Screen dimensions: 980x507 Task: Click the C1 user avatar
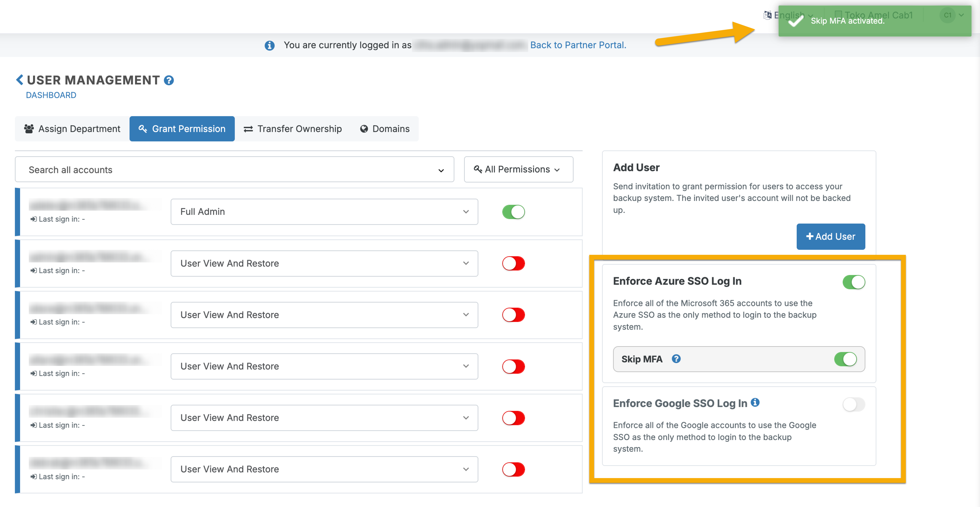(947, 15)
